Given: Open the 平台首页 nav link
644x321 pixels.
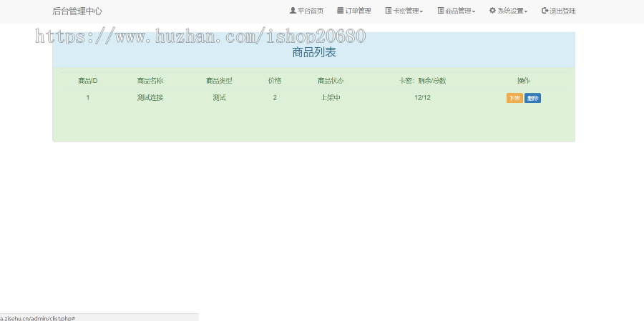Looking at the screenshot, I should (x=306, y=11).
